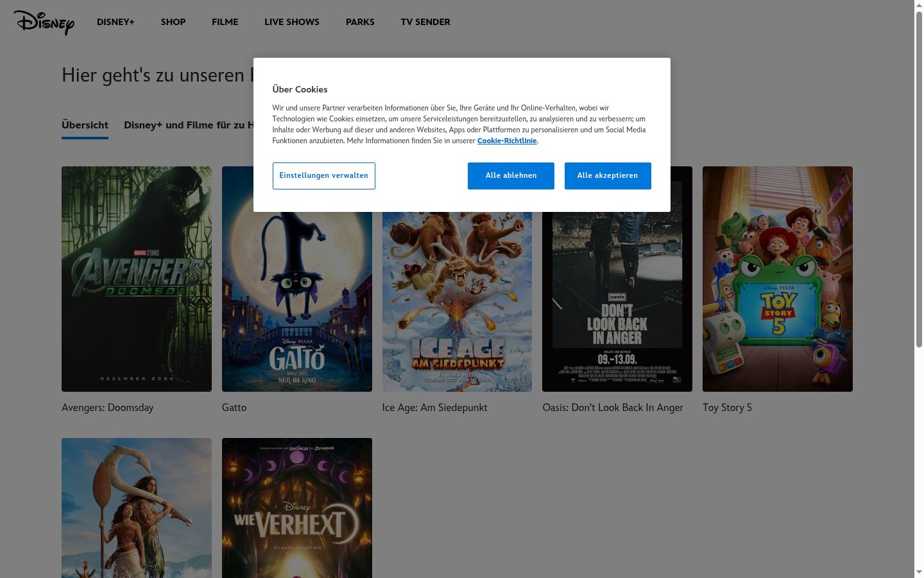Screen dimensions: 924x578
Task: Open the Wie Verhext movie poster
Action: [x=297, y=508]
